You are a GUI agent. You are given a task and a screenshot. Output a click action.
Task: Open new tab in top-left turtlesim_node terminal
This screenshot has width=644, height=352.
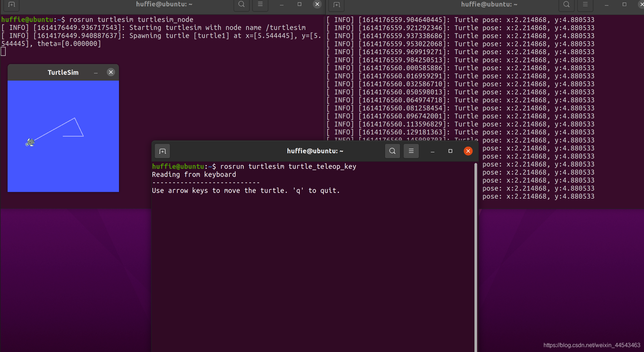12,5
